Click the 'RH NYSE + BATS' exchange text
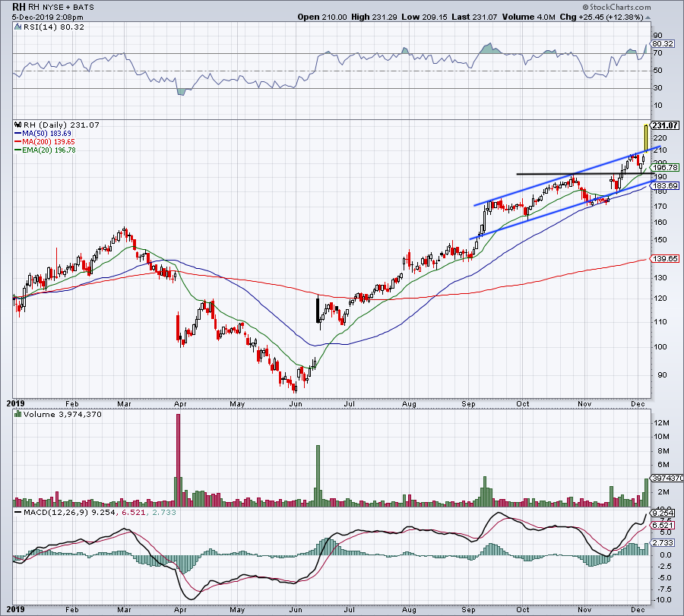The width and height of the screenshot is (684, 616). coord(61,8)
